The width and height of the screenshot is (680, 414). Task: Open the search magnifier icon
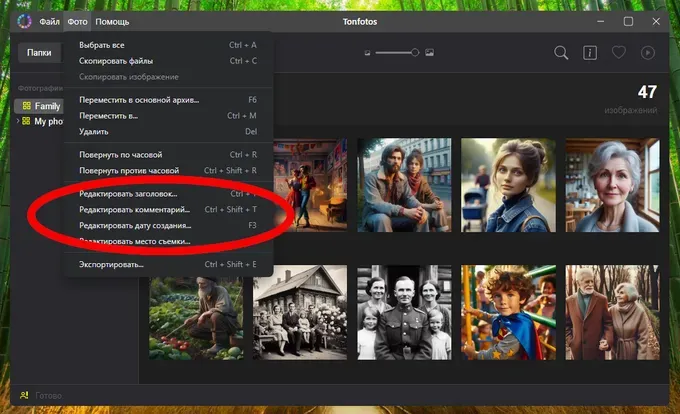click(561, 53)
